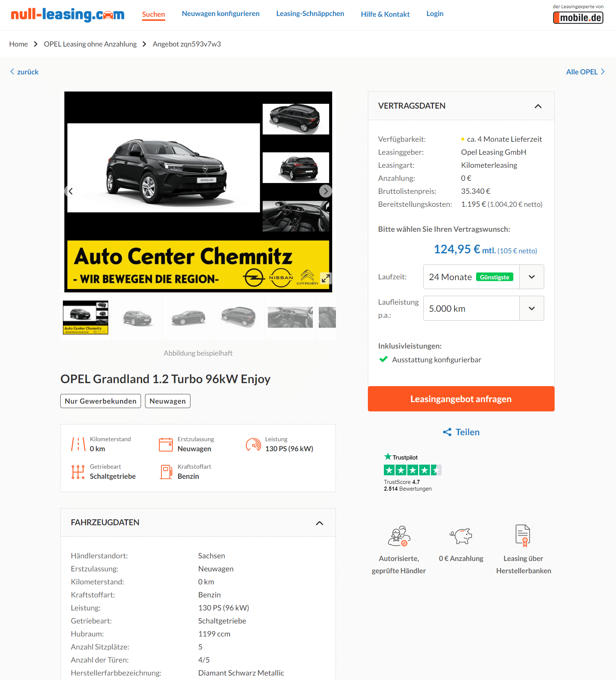Go back using the zurück link
The image size is (616, 680).
pyautogui.click(x=24, y=72)
